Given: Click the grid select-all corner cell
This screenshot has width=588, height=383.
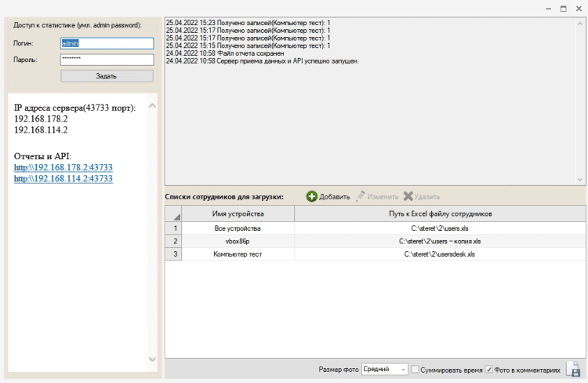Looking at the screenshot, I should click(172, 213).
